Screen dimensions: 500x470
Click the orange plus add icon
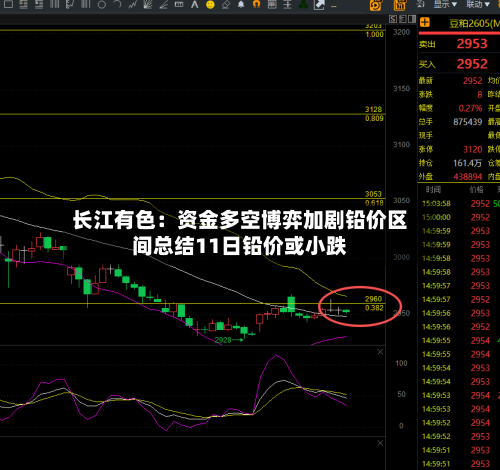click(x=425, y=23)
